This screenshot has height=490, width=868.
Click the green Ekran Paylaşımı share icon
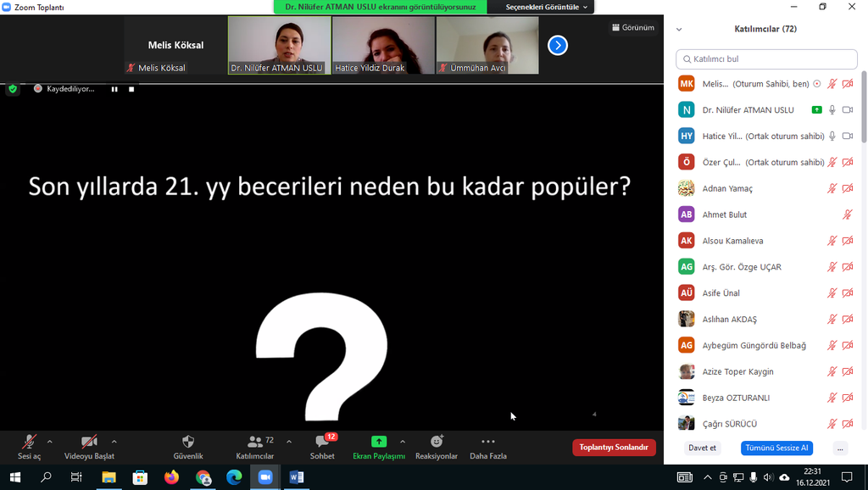[379, 442]
